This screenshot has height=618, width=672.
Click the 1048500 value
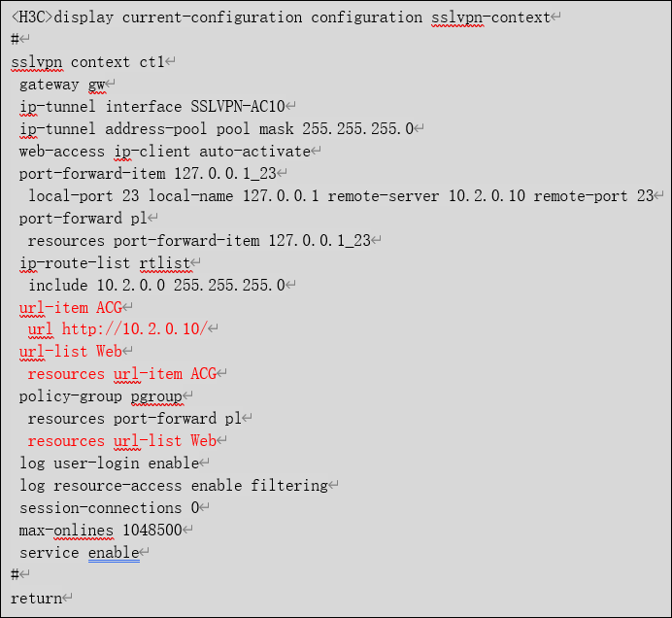tap(151, 531)
